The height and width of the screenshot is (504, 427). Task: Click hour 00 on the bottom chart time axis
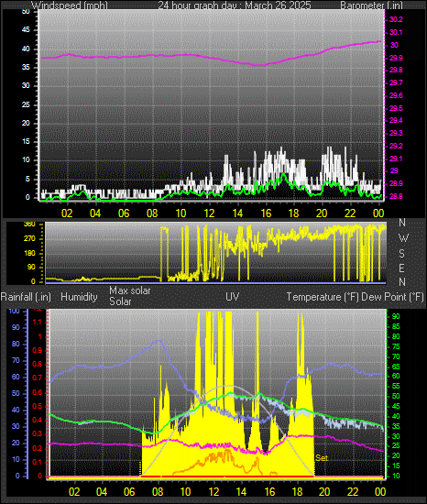pos(380,492)
